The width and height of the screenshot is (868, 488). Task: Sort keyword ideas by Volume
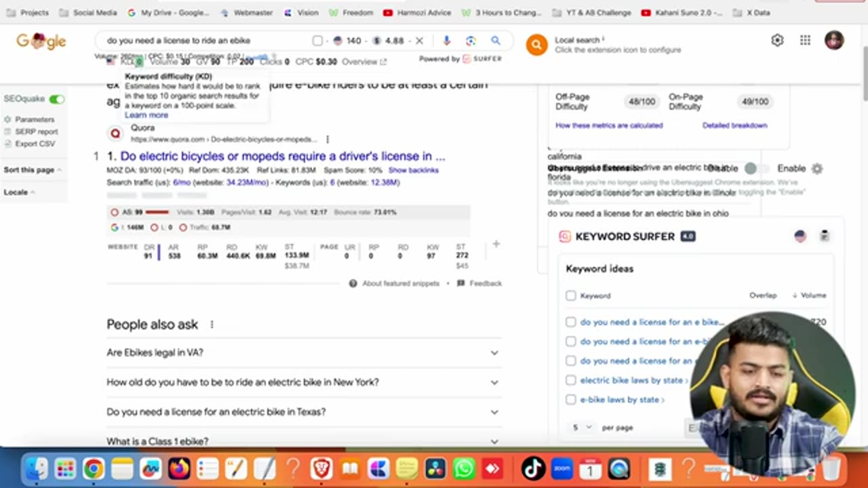click(x=809, y=296)
